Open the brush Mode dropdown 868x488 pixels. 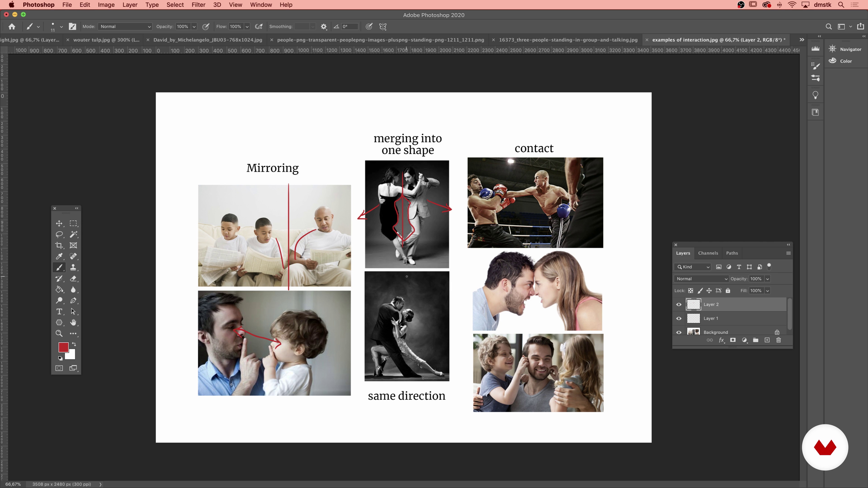tap(125, 27)
